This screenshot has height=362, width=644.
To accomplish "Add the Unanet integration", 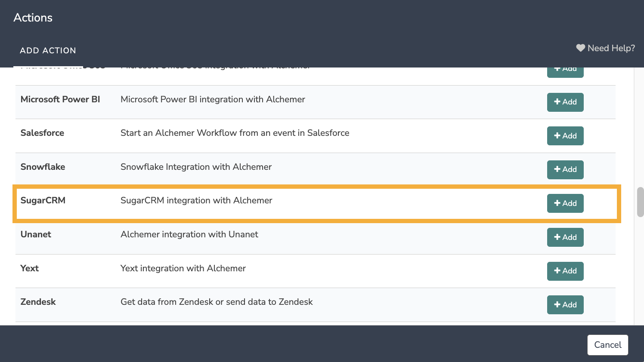I will pyautogui.click(x=565, y=237).
